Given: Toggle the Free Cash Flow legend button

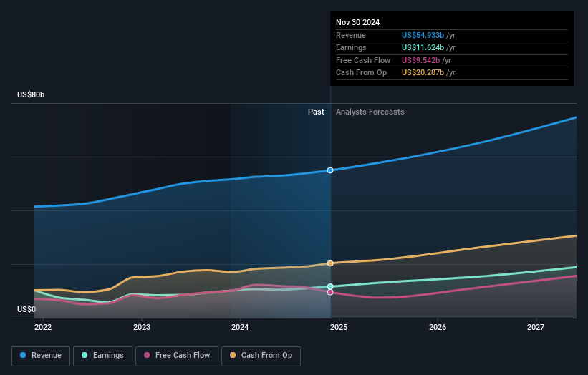Looking at the screenshot, I should [x=177, y=356].
